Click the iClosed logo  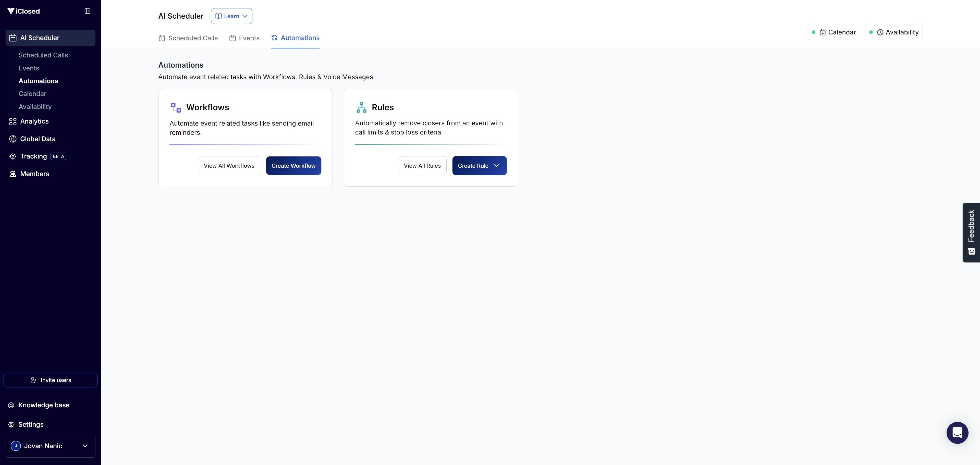pos(23,11)
